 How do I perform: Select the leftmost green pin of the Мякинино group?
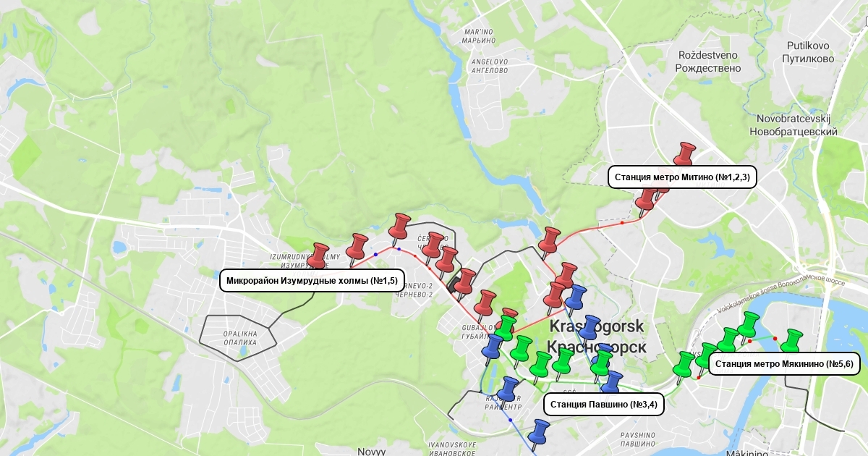[x=684, y=363]
